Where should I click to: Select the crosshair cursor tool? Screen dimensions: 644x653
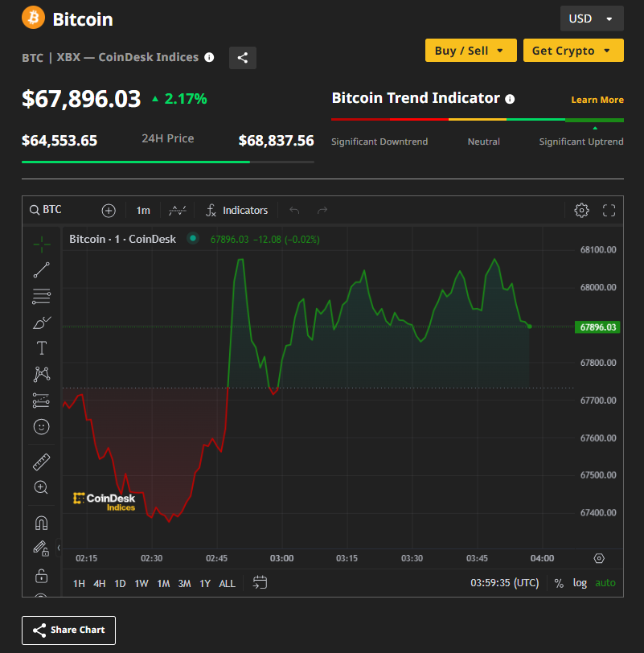42,244
